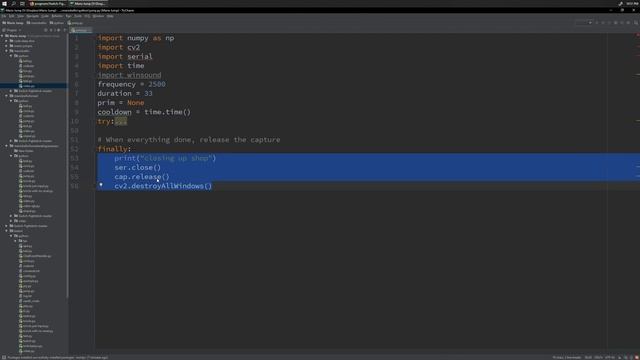Click the 'ser.close()' line
Screen dimensions: 640x360
pos(138,167)
